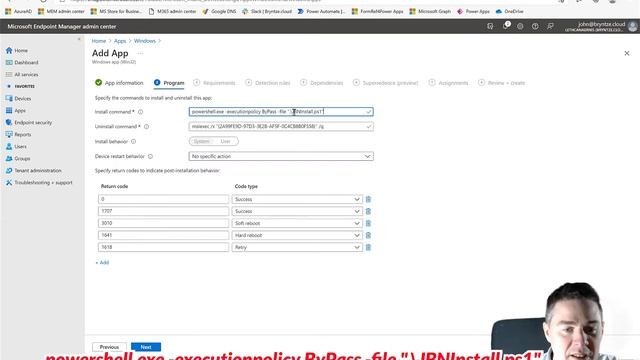Go to the Assignments step
The width and height of the screenshot is (640, 360).
[x=449, y=83]
